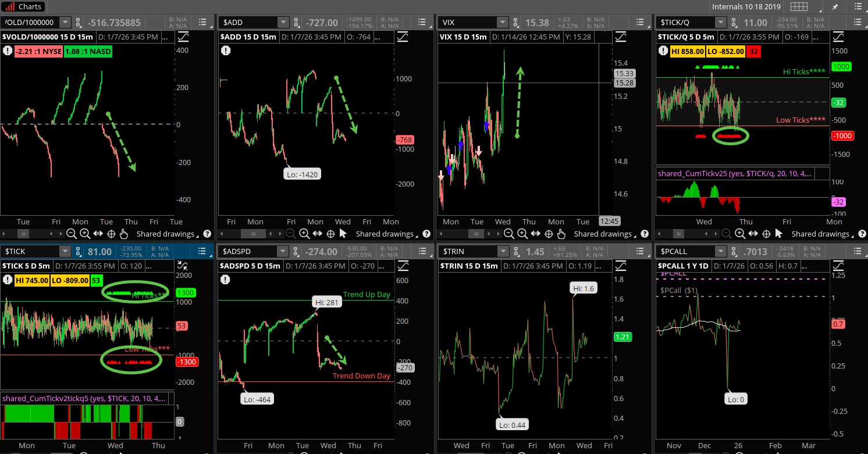The width and height of the screenshot is (868, 454).
Task: Toggle the pin icon in top bar
Action: point(835,7)
